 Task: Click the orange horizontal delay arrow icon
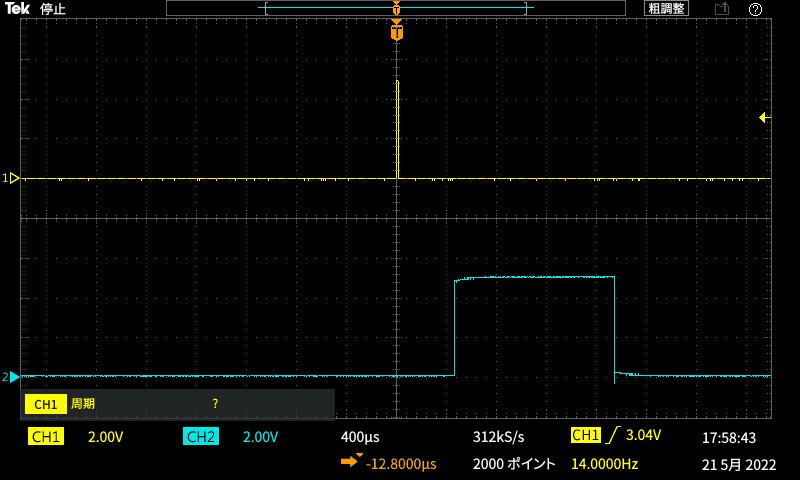click(x=351, y=462)
